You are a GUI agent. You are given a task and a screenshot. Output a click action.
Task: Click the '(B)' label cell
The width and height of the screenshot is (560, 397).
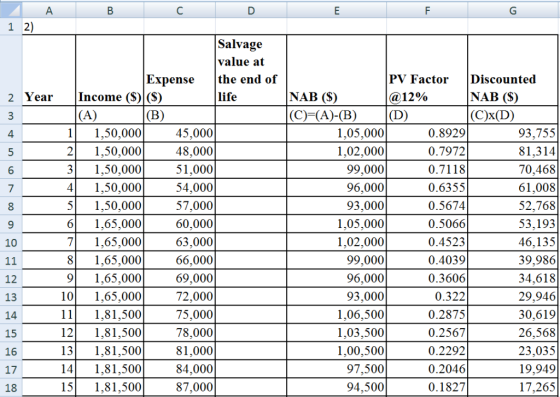[x=180, y=115]
